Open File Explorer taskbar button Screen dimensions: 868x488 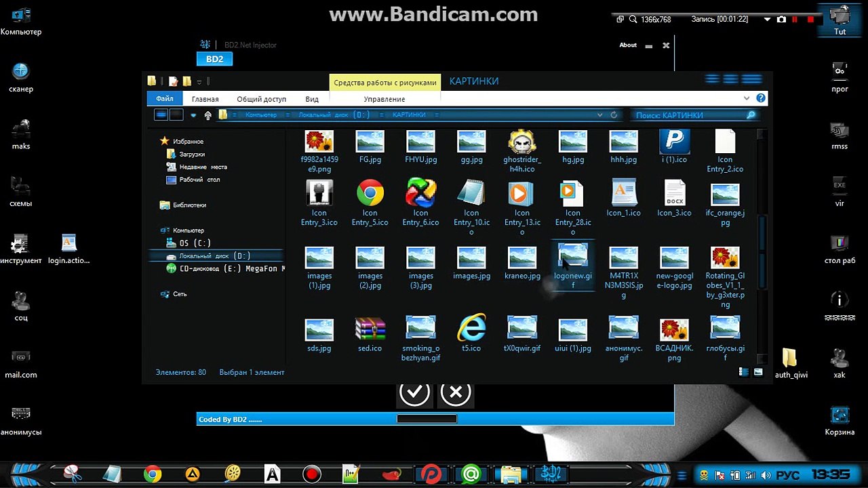click(x=511, y=474)
